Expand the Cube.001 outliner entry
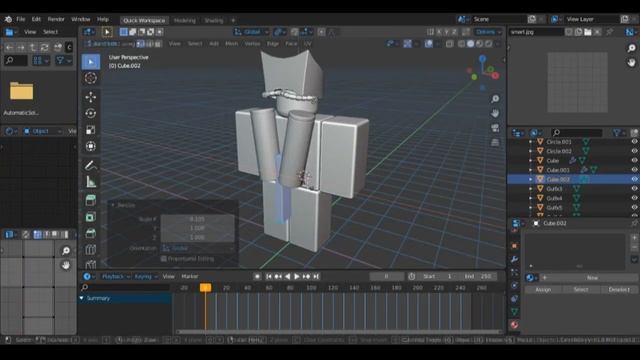 (531, 170)
